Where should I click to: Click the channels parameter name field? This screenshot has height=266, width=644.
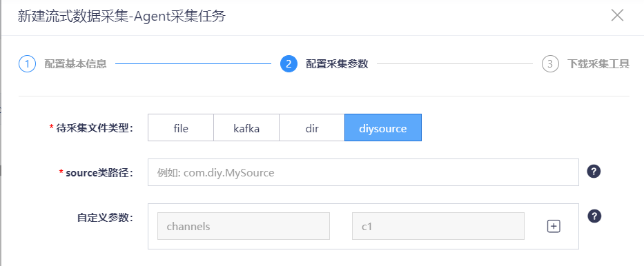click(244, 226)
